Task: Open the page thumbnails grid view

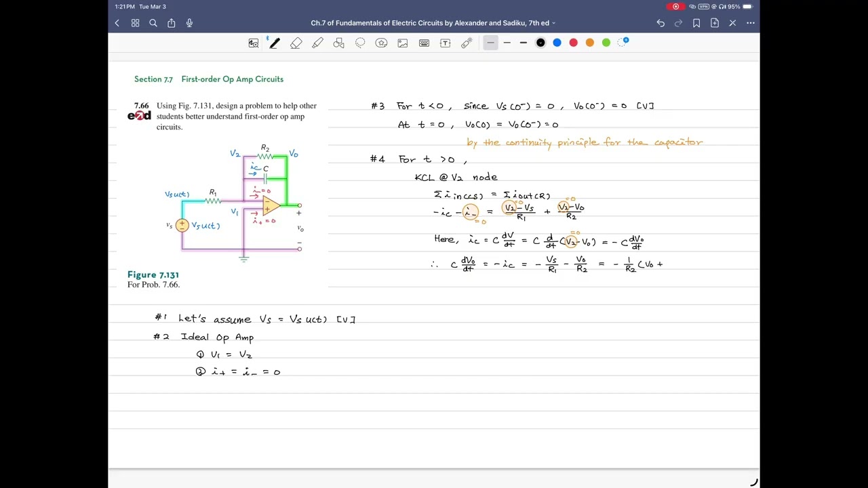Action: click(135, 23)
